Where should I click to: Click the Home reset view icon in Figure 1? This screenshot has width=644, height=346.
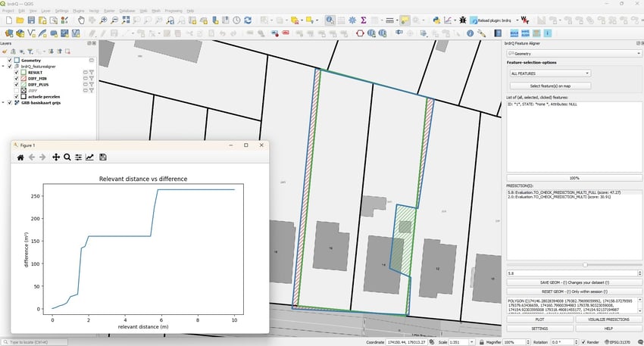(20, 157)
